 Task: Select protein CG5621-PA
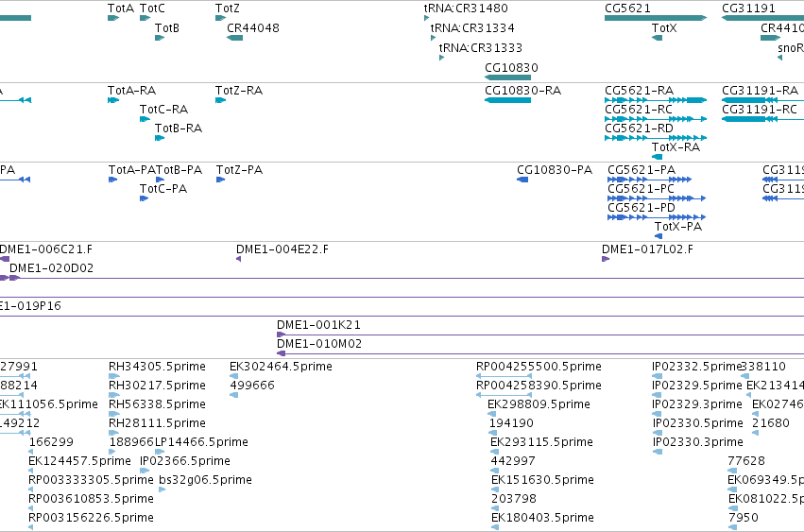pos(641,170)
